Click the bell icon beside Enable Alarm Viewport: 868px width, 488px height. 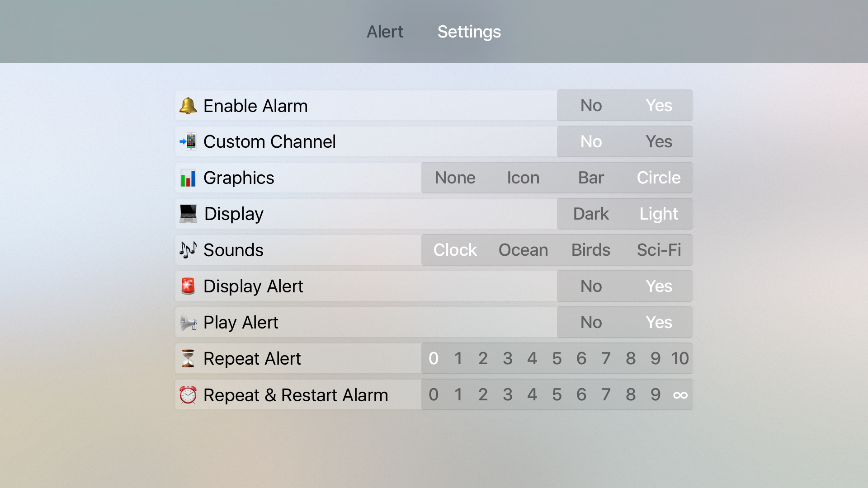point(188,106)
